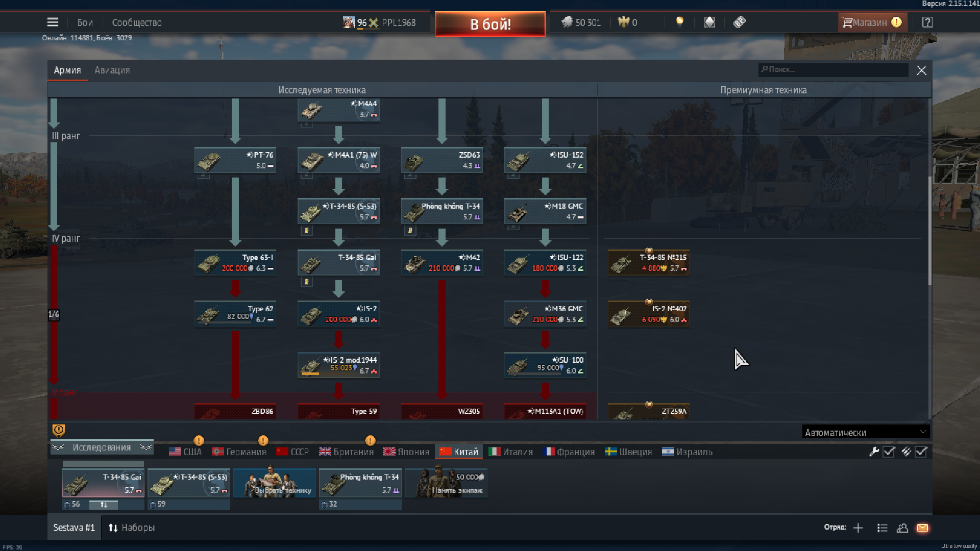Screen dimensions: 980x551
Task: Collapse the Исследования panel
Action: coord(102,447)
